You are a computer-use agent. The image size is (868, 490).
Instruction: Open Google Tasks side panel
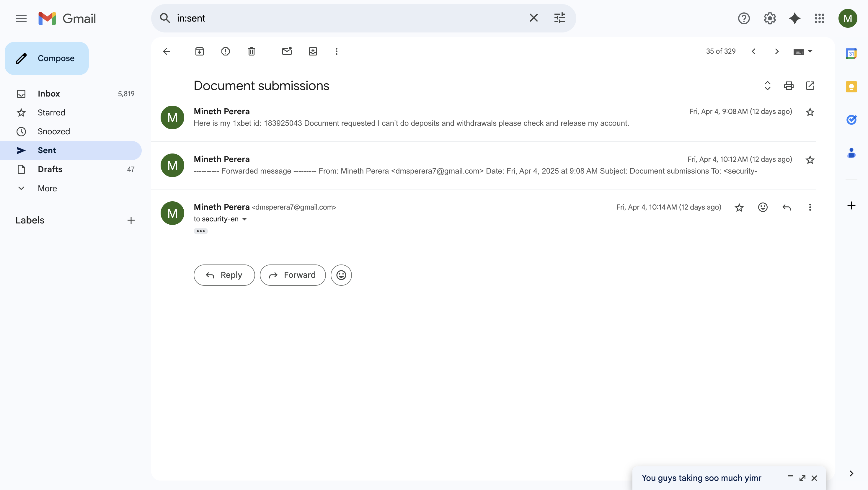tap(851, 120)
